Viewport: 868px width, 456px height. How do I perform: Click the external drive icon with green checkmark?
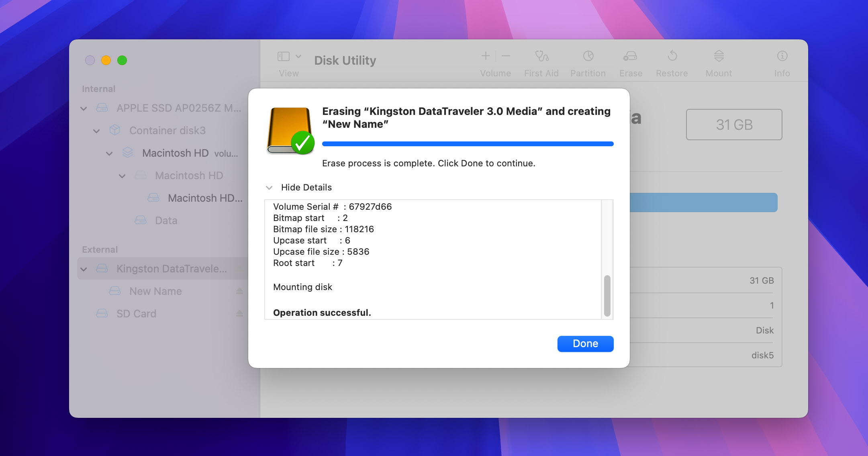click(x=290, y=131)
